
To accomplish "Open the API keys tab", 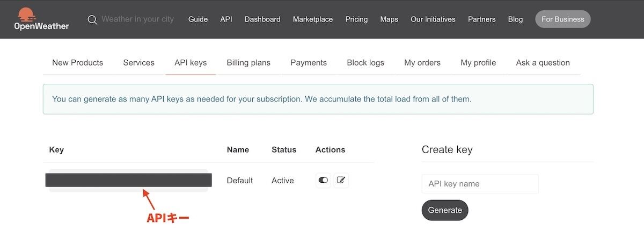I will (x=191, y=62).
